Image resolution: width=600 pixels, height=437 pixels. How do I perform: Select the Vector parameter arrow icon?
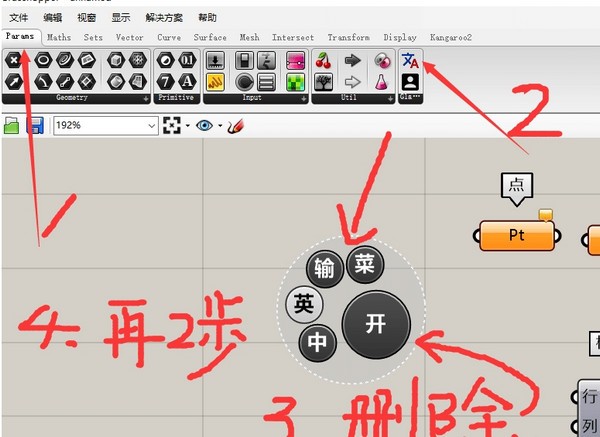click(x=14, y=81)
